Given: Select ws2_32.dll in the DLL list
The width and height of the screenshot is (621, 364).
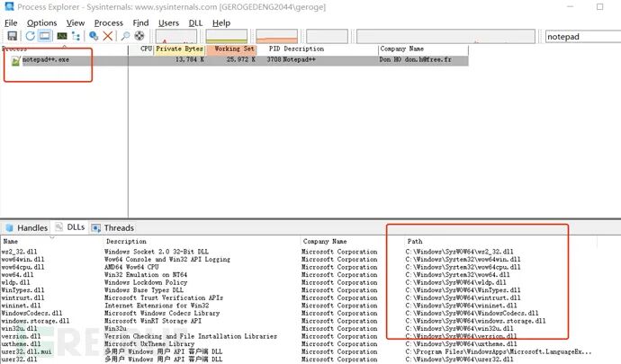Looking at the screenshot, I should [19, 252].
